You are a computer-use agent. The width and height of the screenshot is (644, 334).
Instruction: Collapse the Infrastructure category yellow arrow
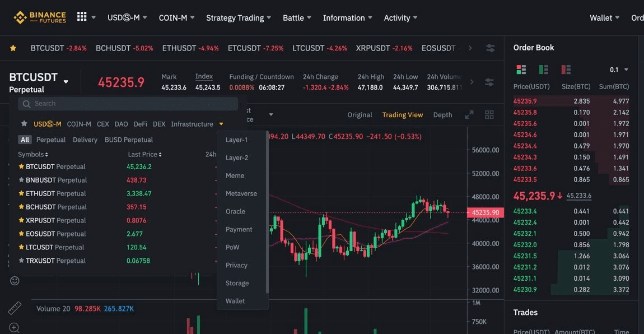pos(221,124)
